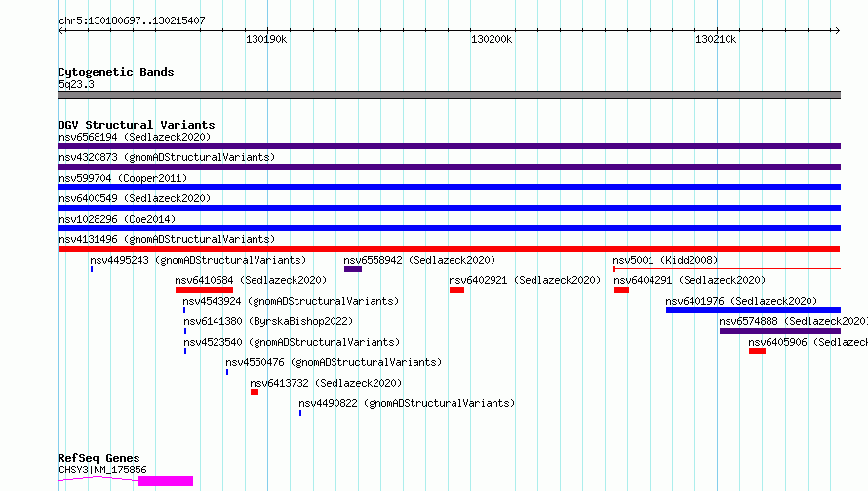Click the red bar under nsv6410684
Viewport: 868px width, 491px height.
(204, 290)
